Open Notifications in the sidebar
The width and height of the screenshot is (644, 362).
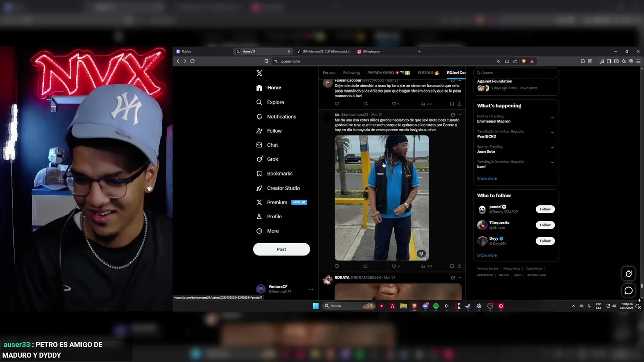coord(276,117)
